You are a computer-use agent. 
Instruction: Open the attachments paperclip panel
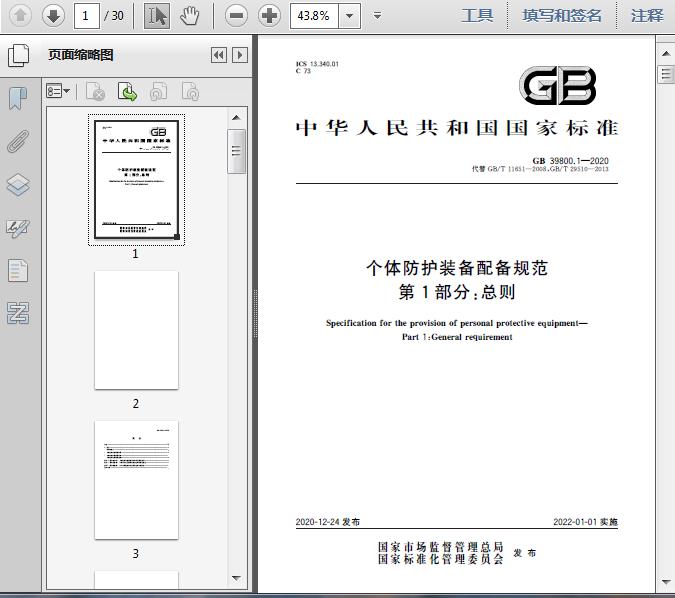point(18,141)
